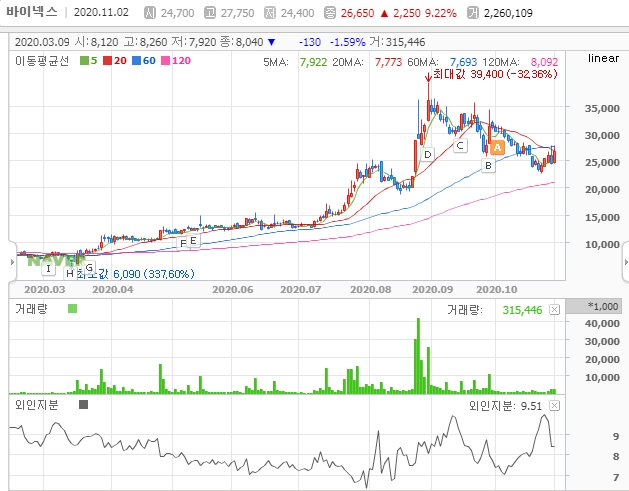Viewport: 629px width, 491px height.
Task: Click the 2020.10 axis label
Action: (x=497, y=290)
